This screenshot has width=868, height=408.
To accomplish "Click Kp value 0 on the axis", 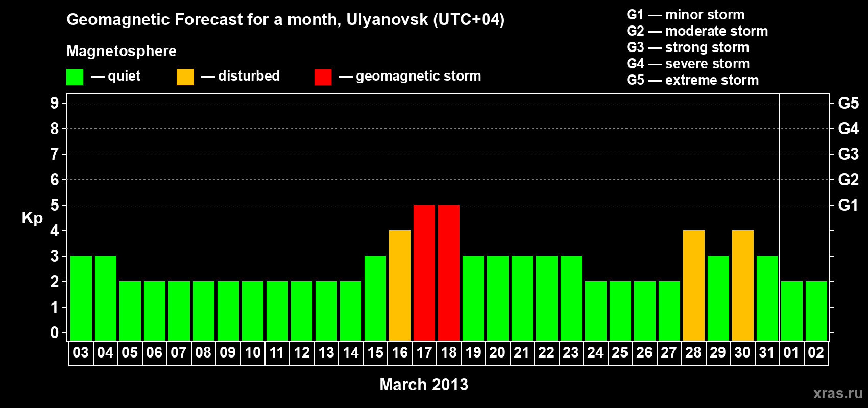I will (55, 333).
